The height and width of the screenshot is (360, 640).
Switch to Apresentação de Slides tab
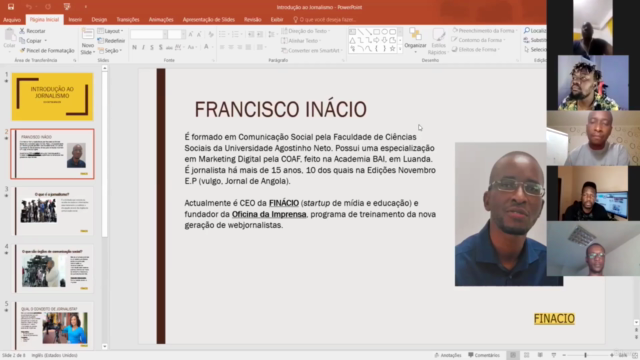(x=209, y=20)
